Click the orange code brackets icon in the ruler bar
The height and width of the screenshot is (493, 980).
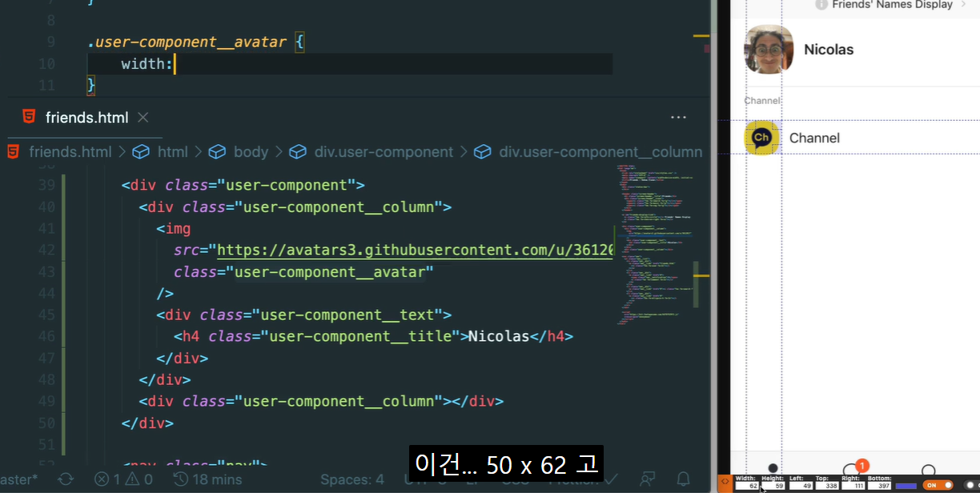725,484
